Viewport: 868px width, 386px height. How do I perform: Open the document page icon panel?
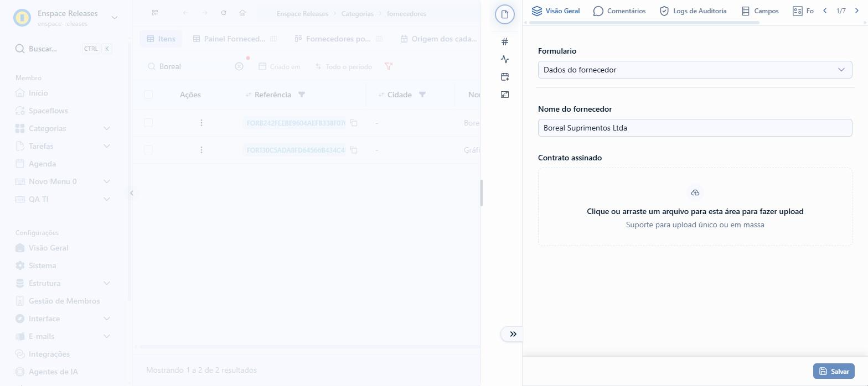pyautogui.click(x=504, y=14)
